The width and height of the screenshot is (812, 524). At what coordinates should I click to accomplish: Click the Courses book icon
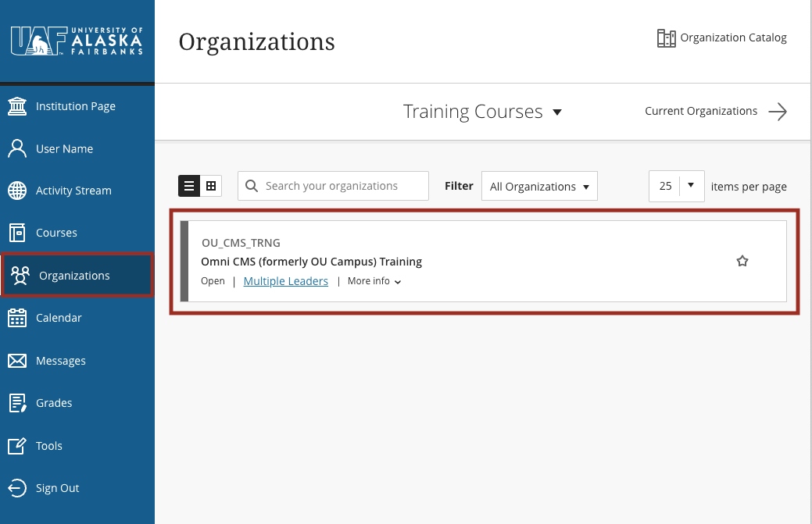[x=17, y=233]
